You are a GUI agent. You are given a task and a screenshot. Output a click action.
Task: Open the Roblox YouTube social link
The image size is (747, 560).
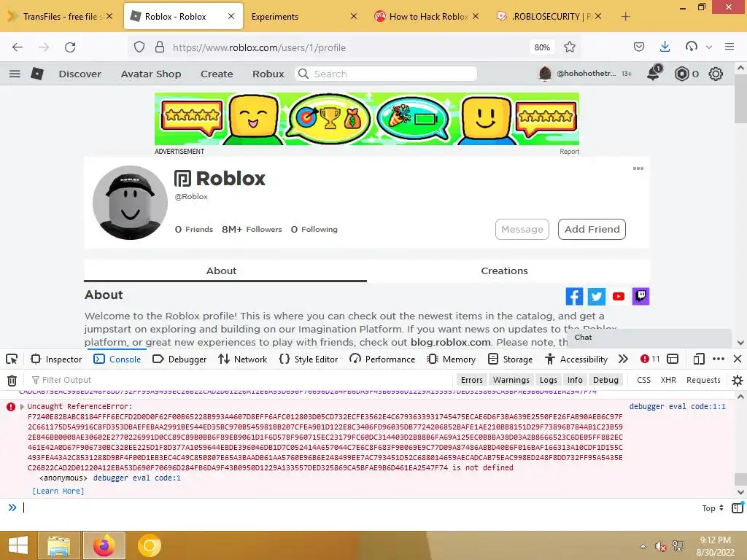pyautogui.click(x=619, y=296)
